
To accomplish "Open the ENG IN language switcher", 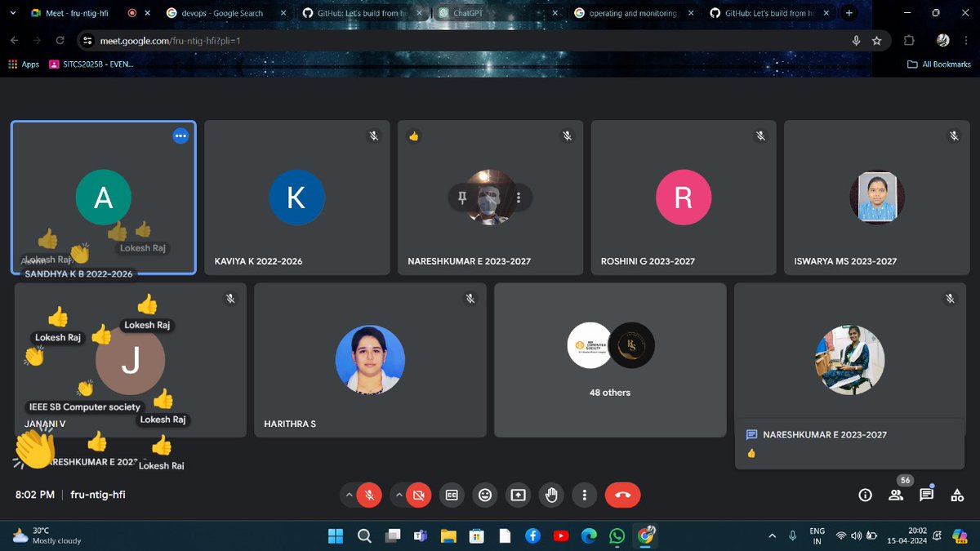I will pyautogui.click(x=817, y=535).
